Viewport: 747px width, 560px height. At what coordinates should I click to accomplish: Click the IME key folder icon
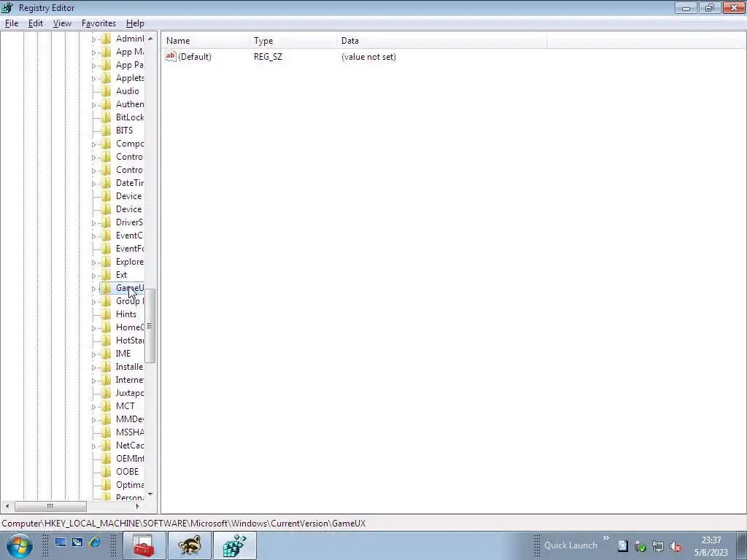[107, 354]
